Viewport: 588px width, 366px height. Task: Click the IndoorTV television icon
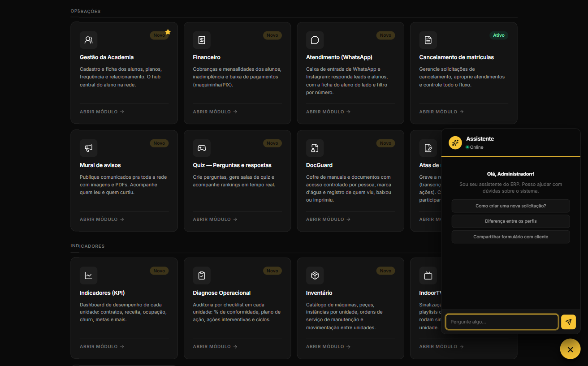click(x=428, y=276)
